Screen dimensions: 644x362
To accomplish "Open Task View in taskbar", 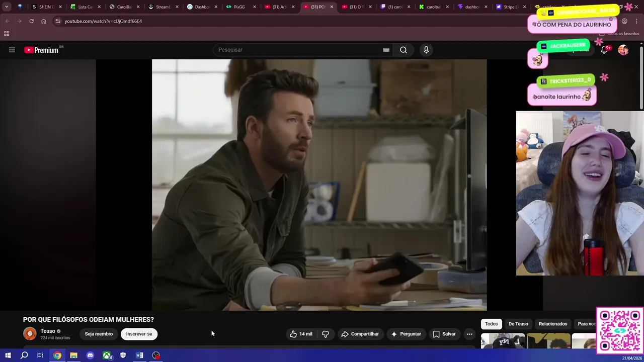I will tap(40, 355).
